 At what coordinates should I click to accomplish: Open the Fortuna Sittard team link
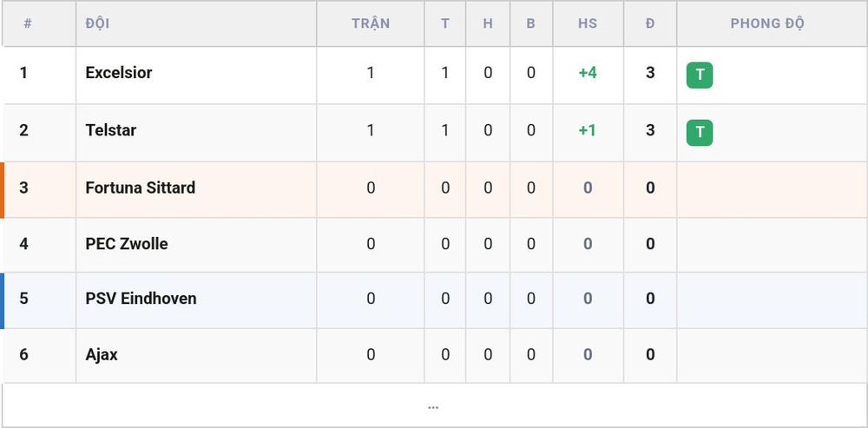tap(140, 188)
